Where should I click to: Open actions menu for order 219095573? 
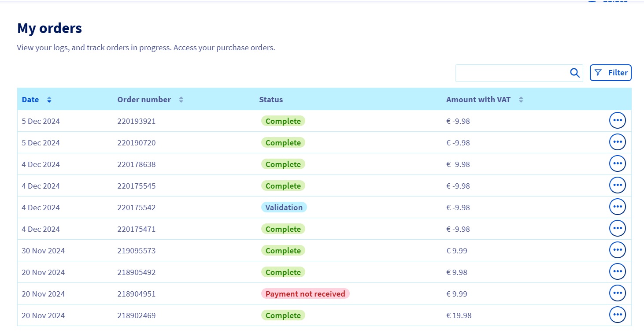[x=617, y=249]
